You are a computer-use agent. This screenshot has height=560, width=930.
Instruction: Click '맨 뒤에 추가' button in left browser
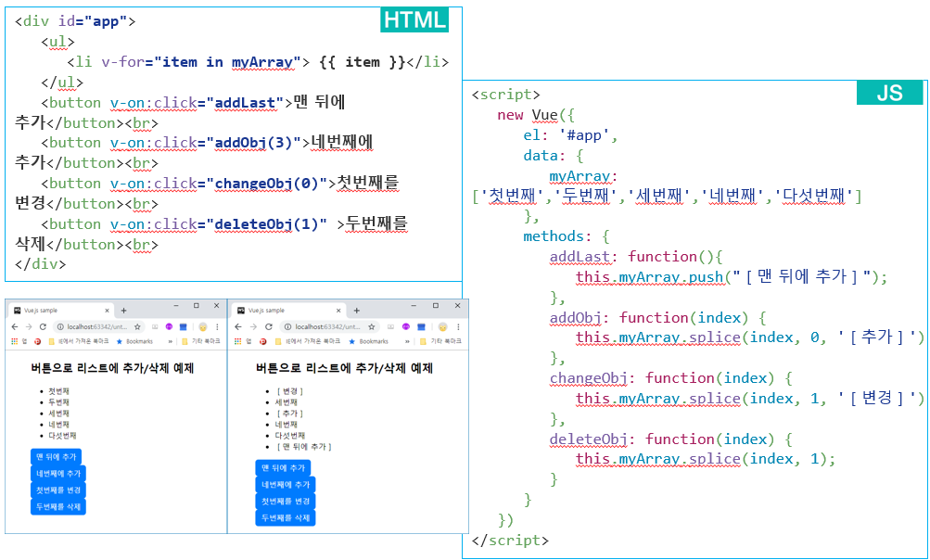click(56, 457)
